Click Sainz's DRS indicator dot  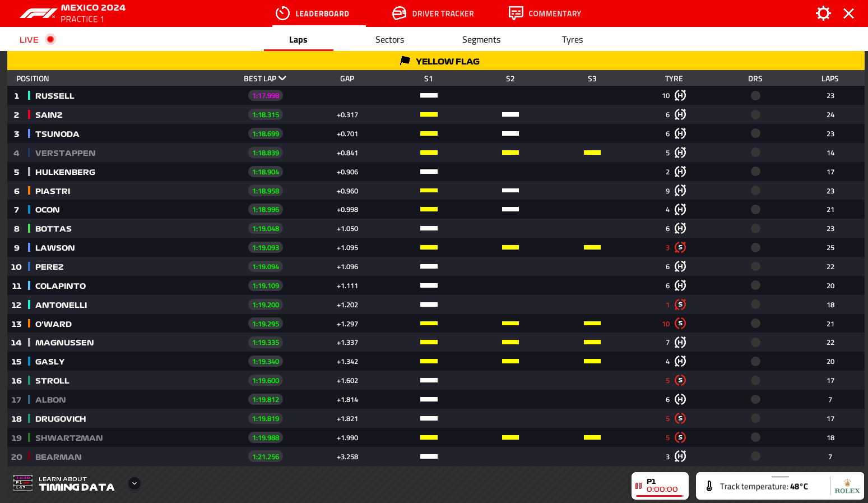(755, 114)
